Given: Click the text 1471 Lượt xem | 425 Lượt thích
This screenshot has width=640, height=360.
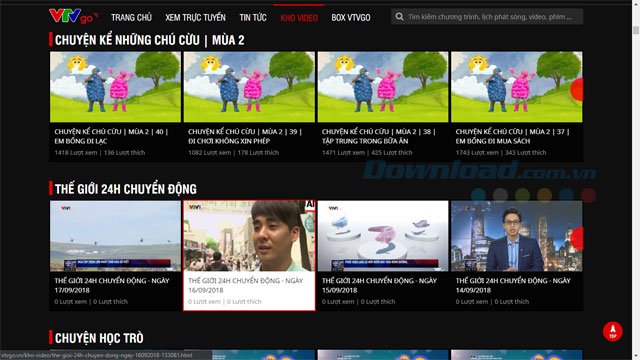Looking at the screenshot, I should point(367,153).
